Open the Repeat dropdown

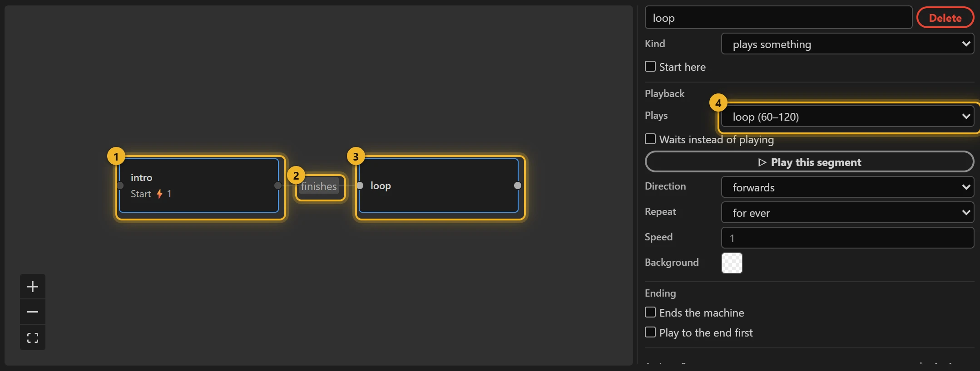[x=847, y=212]
